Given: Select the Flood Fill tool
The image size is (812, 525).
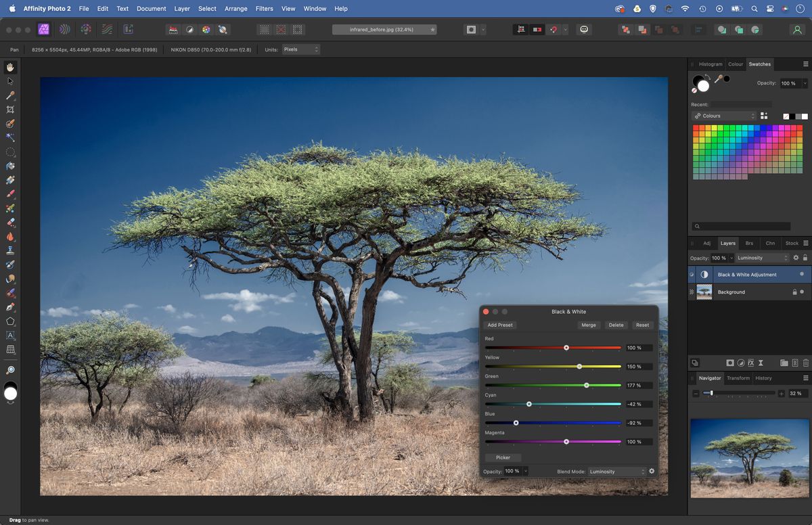Looking at the screenshot, I should (10, 166).
